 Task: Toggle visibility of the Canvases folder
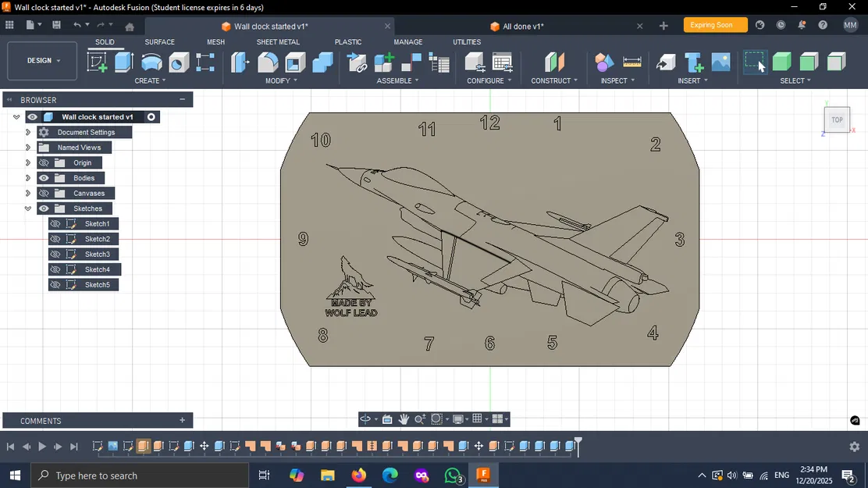[x=44, y=194]
